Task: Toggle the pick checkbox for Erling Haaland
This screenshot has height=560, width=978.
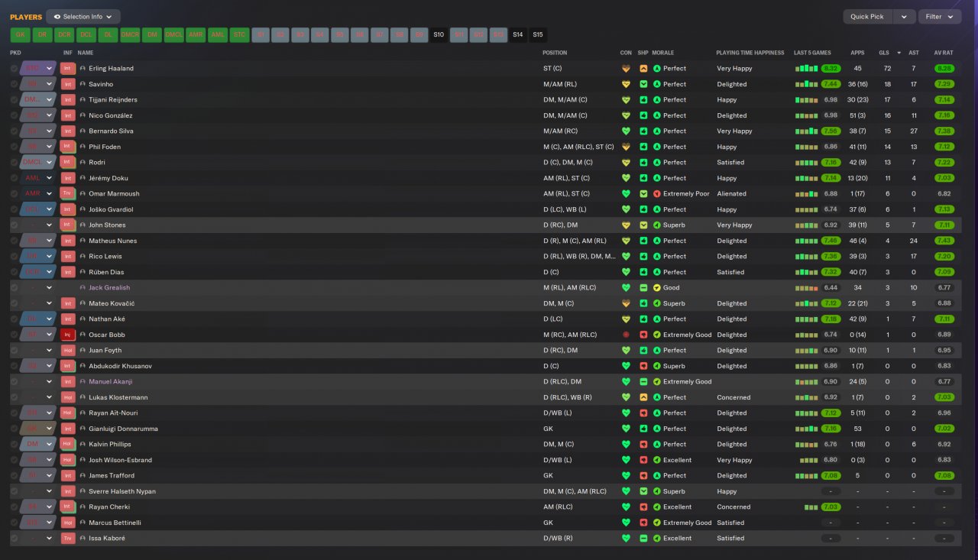Action: tap(14, 69)
